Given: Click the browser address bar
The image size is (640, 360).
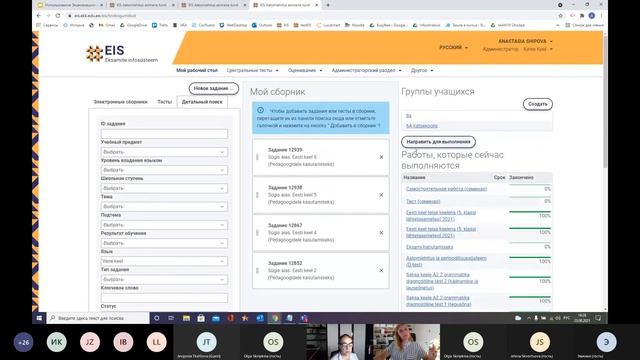Looking at the screenshot, I should click(310, 16).
